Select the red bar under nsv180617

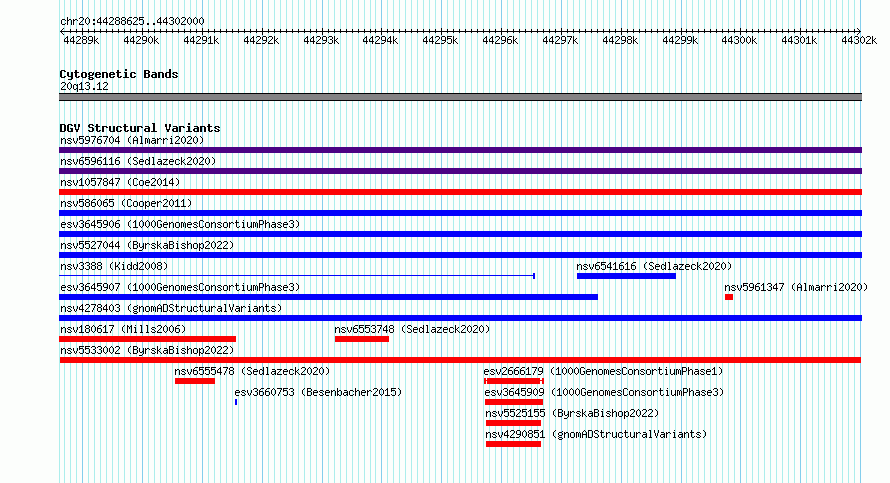[148, 339]
